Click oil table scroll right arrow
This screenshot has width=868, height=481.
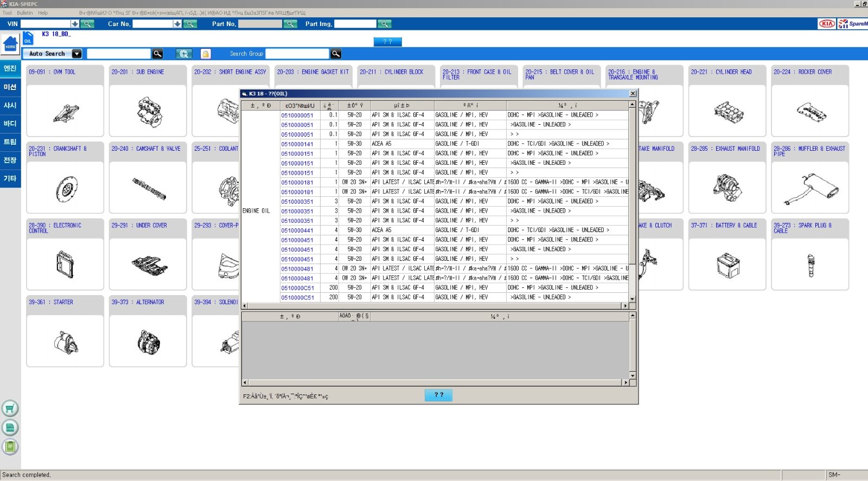pos(625,306)
